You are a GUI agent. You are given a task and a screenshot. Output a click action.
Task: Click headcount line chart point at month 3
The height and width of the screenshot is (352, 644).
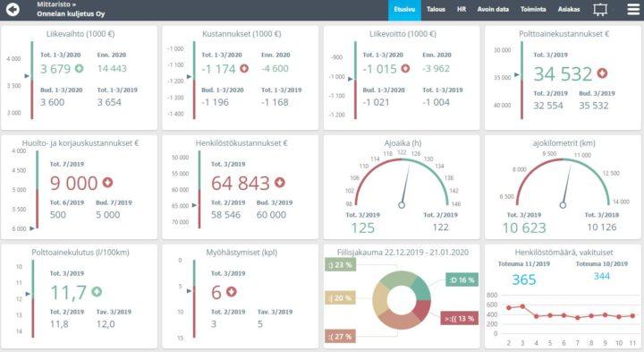click(522, 306)
